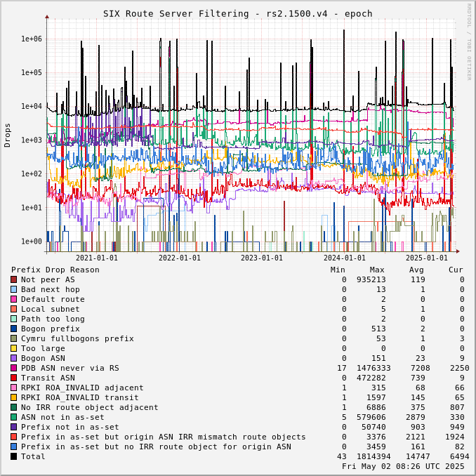476x476 pixels.
Task: Click the 'Prefix not in as-set' swatch
Action: (13, 427)
